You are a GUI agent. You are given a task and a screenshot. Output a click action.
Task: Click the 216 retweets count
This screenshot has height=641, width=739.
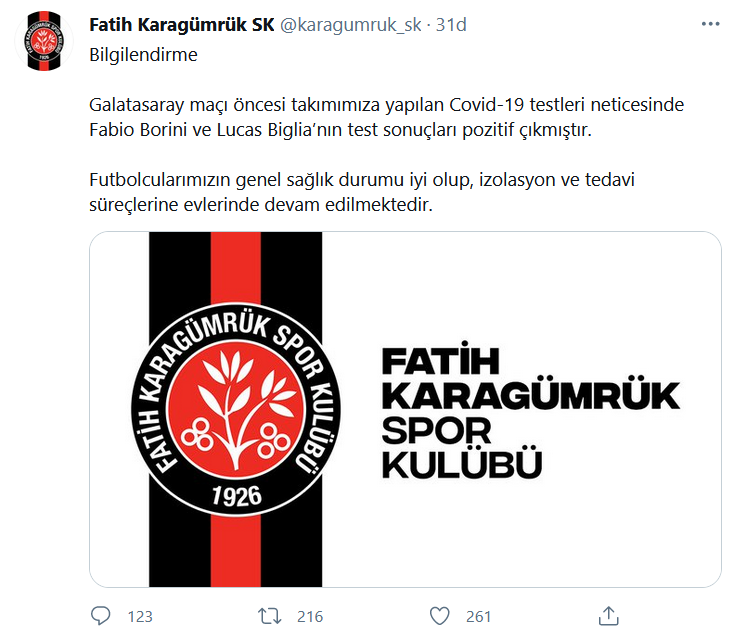tap(310, 616)
